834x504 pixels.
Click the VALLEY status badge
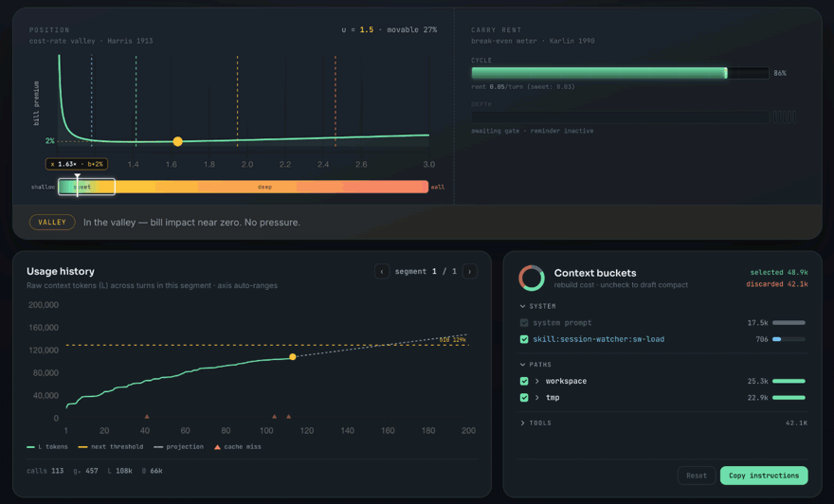click(x=52, y=223)
